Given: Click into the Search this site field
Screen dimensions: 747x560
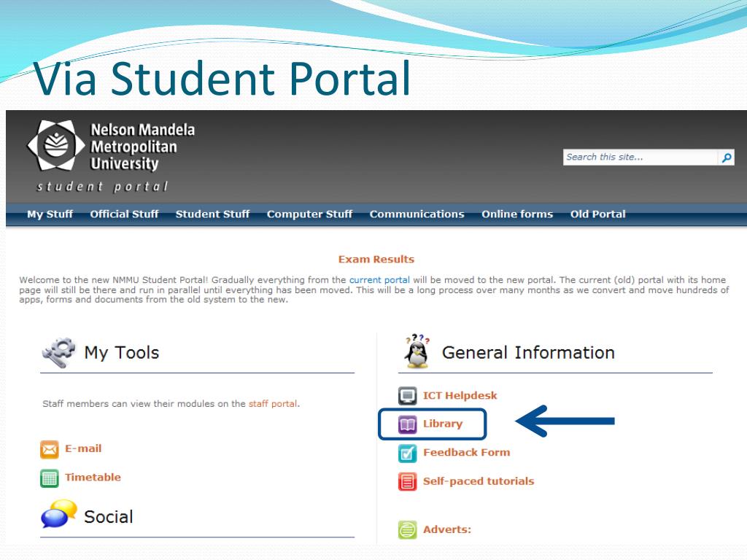Looking at the screenshot, I should coord(640,157).
